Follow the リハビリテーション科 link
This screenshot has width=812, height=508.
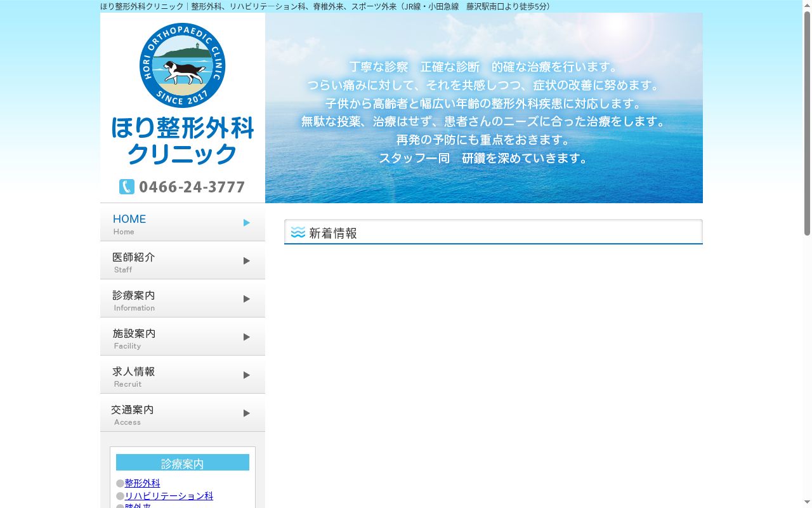pyautogui.click(x=169, y=496)
